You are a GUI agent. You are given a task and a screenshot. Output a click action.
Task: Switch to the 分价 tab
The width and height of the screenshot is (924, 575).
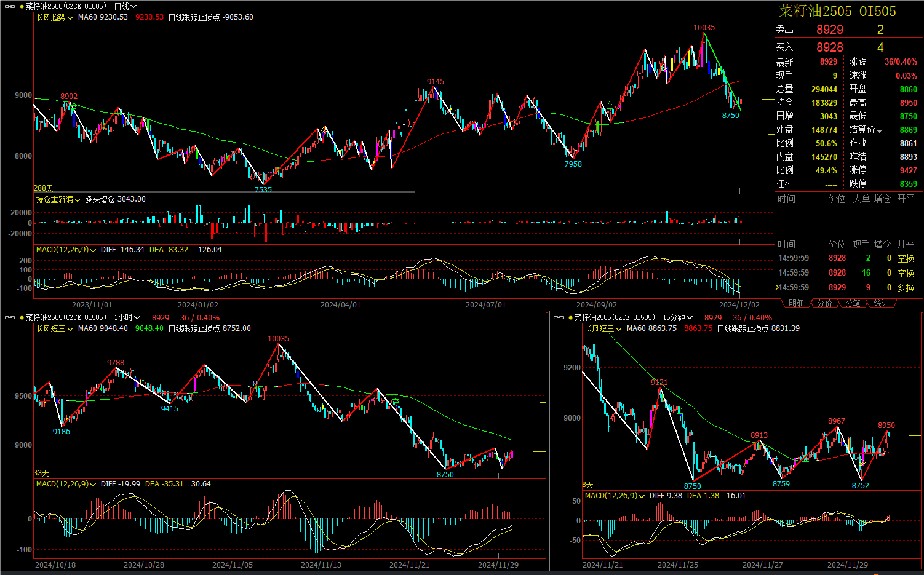824,304
